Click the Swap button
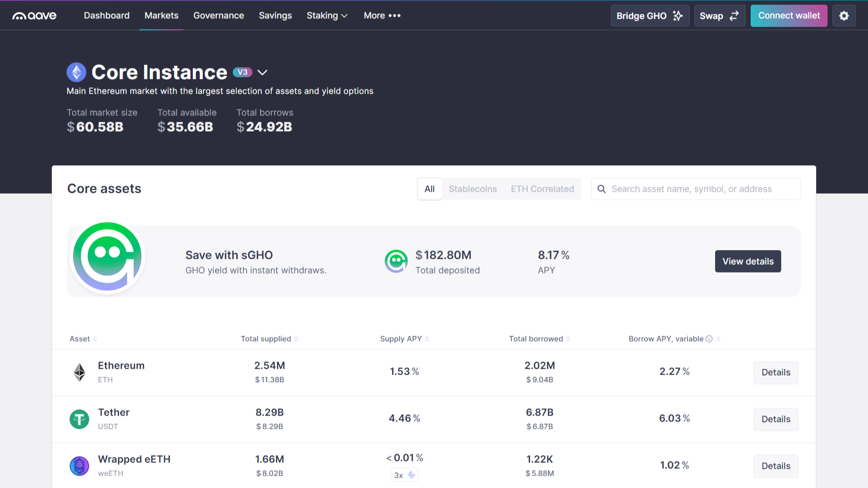This screenshot has height=488, width=868. [720, 16]
